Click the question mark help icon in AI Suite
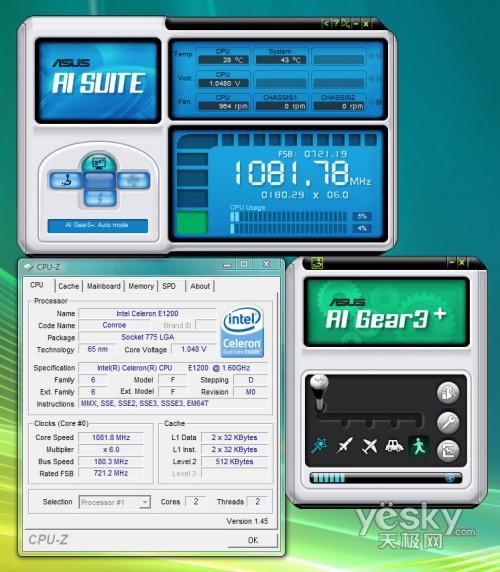 [336, 23]
